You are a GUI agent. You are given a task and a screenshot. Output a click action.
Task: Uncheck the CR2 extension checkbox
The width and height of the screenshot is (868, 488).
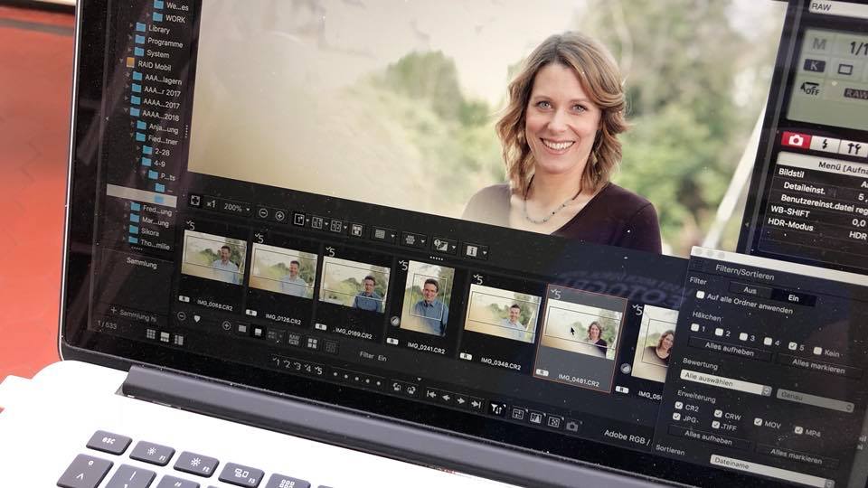pyautogui.click(x=678, y=406)
